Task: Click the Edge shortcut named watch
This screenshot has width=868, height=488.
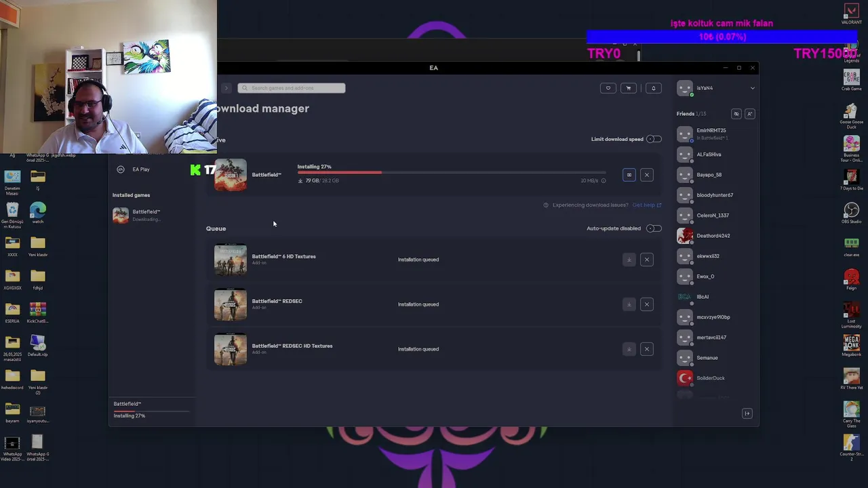Action: [38, 213]
